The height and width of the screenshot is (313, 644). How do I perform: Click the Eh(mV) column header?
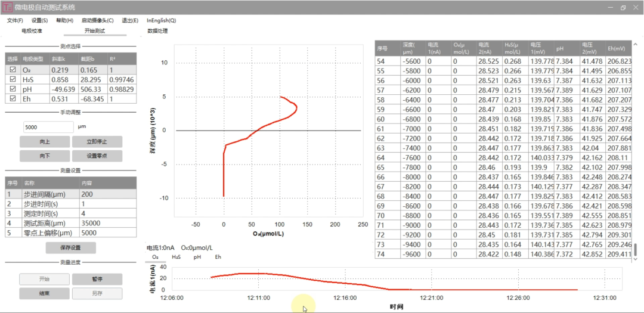pos(618,48)
